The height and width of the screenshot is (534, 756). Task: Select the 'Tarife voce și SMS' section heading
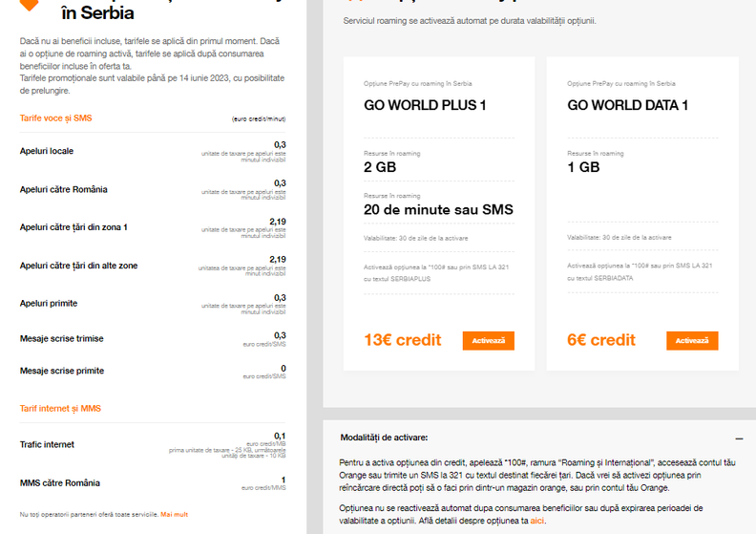[x=56, y=118]
